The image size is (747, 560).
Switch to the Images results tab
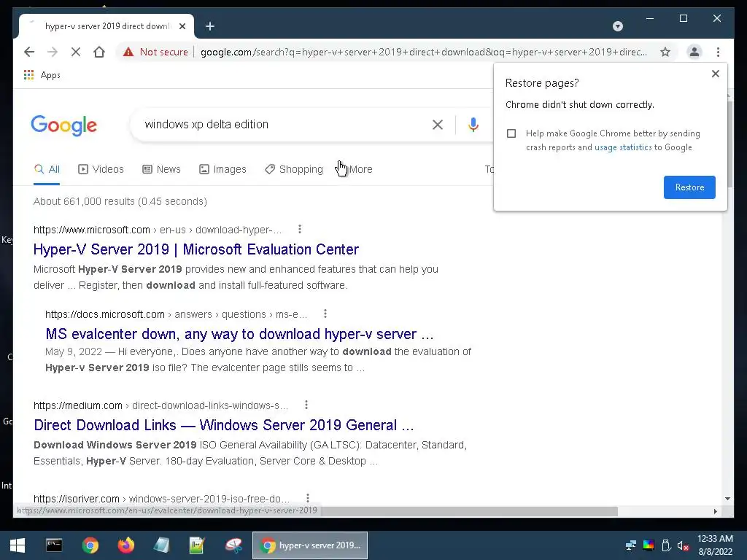(222, 169)
